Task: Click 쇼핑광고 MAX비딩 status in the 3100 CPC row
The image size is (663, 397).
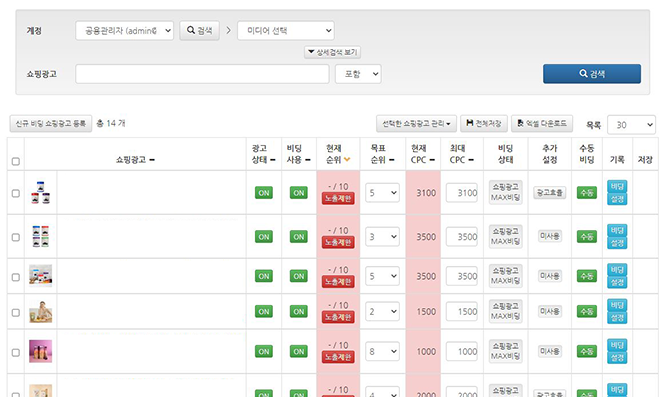Action: pyautogui.click(x=505, y=192)
